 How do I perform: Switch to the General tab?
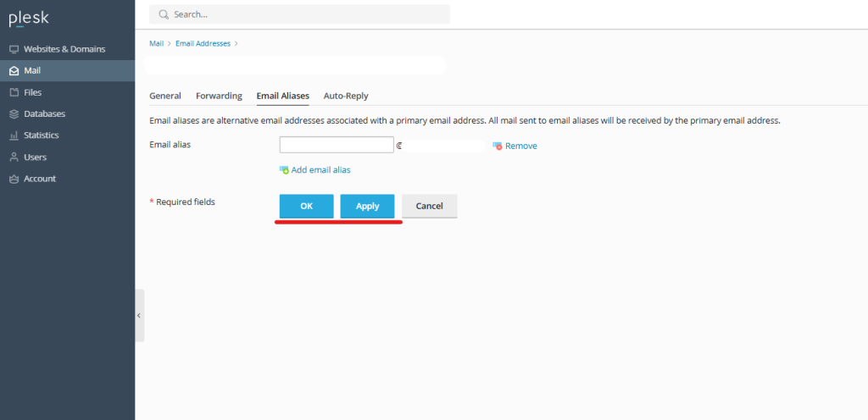tap(165, 96)
